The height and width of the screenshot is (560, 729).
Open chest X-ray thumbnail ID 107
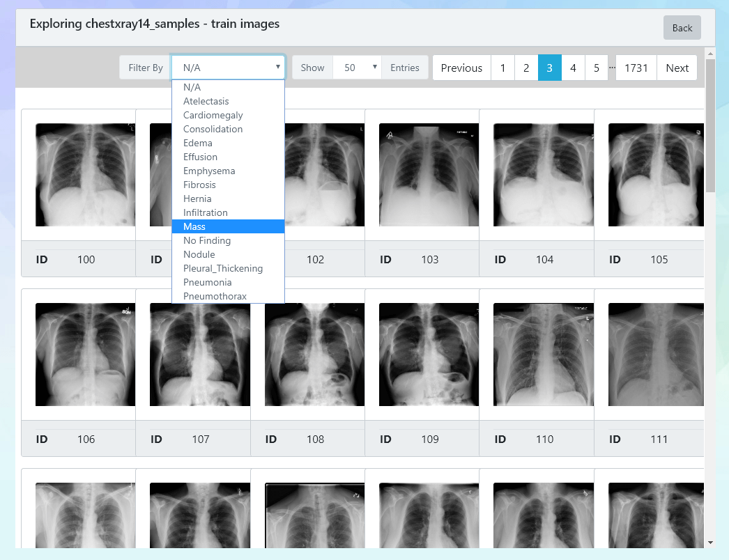tap(200, 355)
